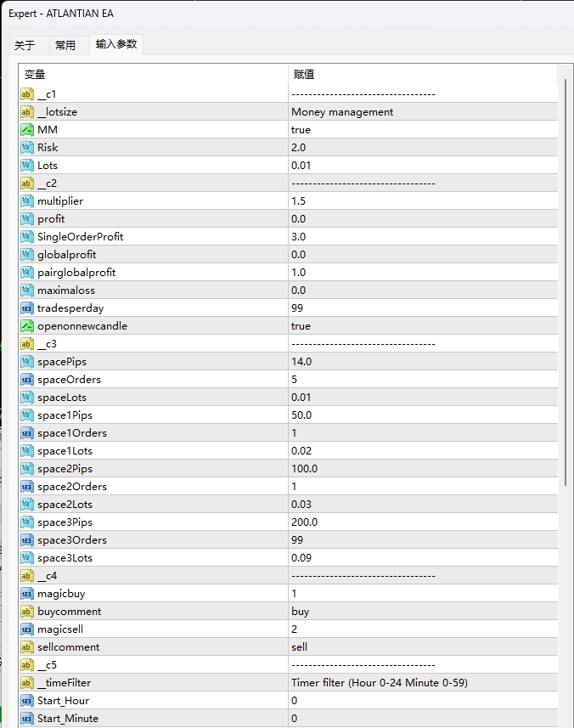The image size is (574, 728).
Task: Click the vertical scrollbar of parameter list
Action: point(566,297)
